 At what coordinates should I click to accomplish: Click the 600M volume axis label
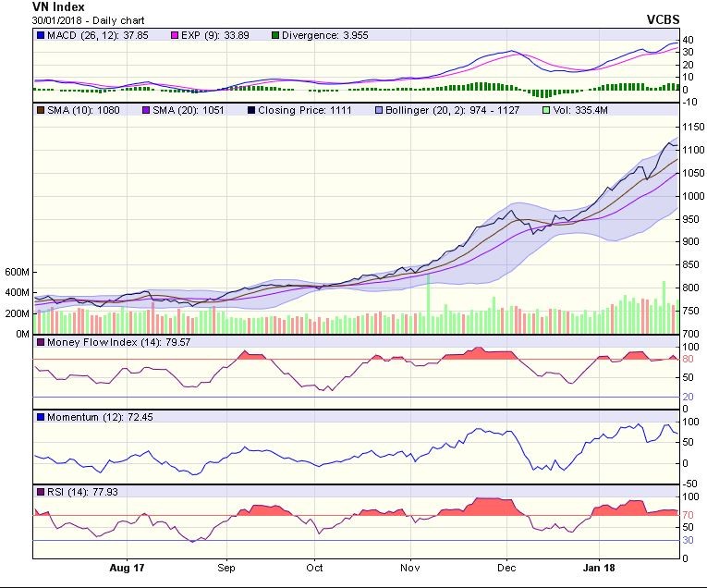click(17, 273)
